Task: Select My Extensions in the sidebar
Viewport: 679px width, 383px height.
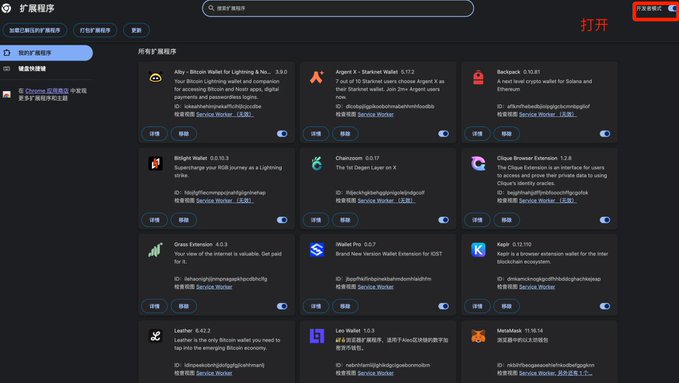Action: [x=46, y=53]
